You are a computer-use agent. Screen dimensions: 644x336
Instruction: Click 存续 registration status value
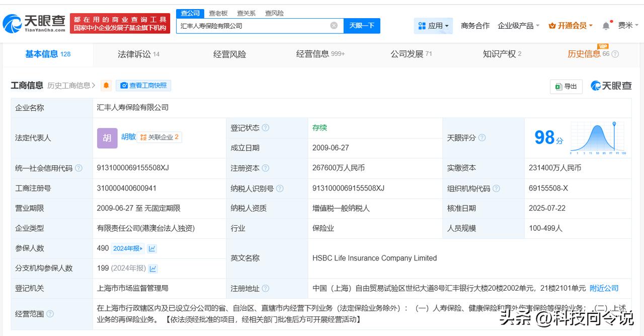(319, 128)
